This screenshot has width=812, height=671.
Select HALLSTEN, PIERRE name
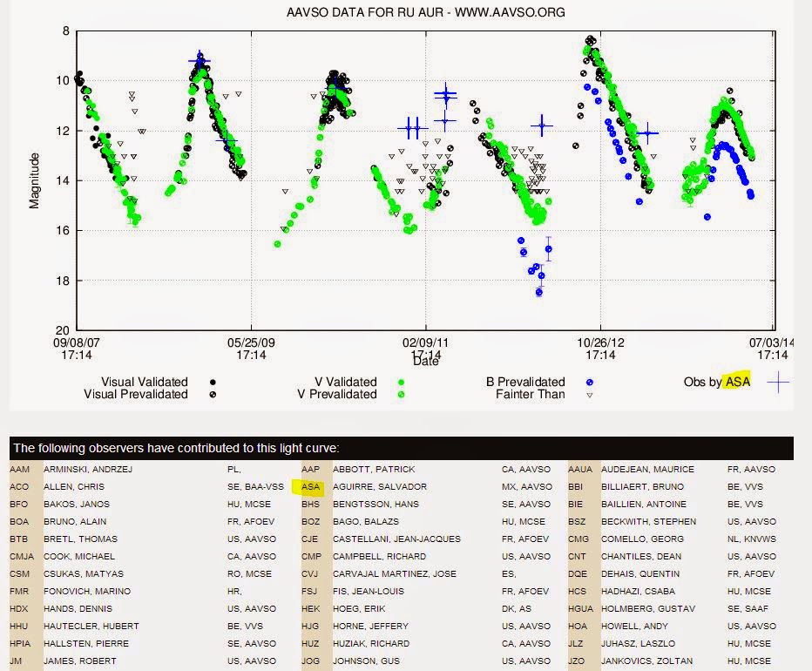[x=86, y=644]
